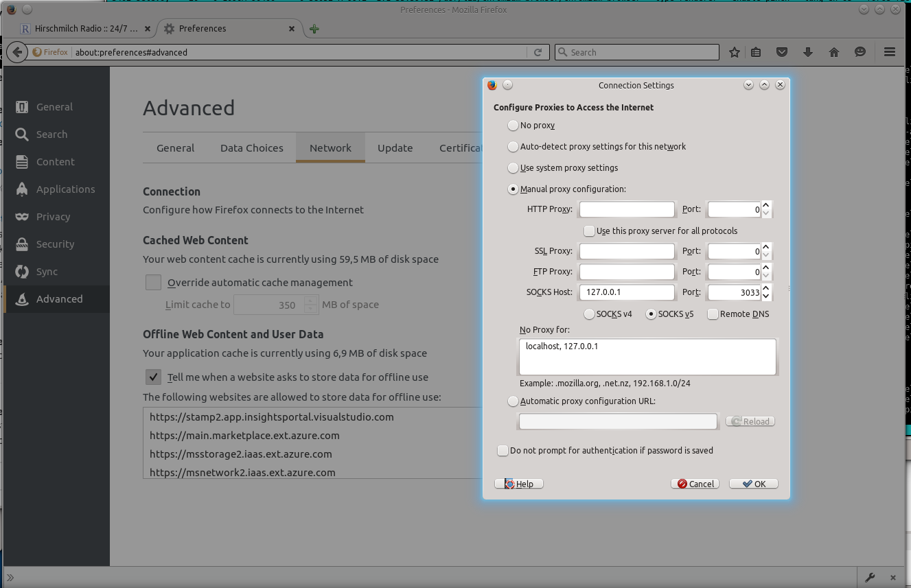Close the bottom bar with x icon
The height and width of the screenshot is (588, 911).
pyautogui.click(x=893, y=577)
